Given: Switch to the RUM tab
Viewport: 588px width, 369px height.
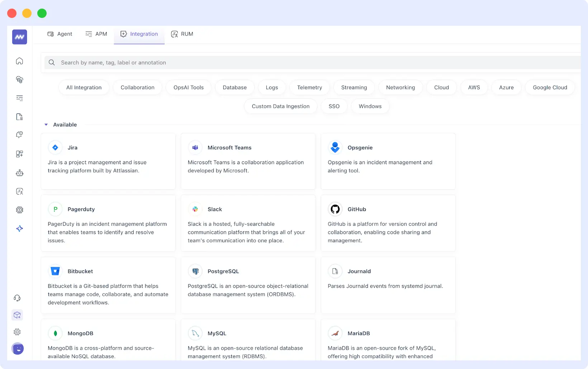Looking at the screenshot, I should tap(182, 34).
